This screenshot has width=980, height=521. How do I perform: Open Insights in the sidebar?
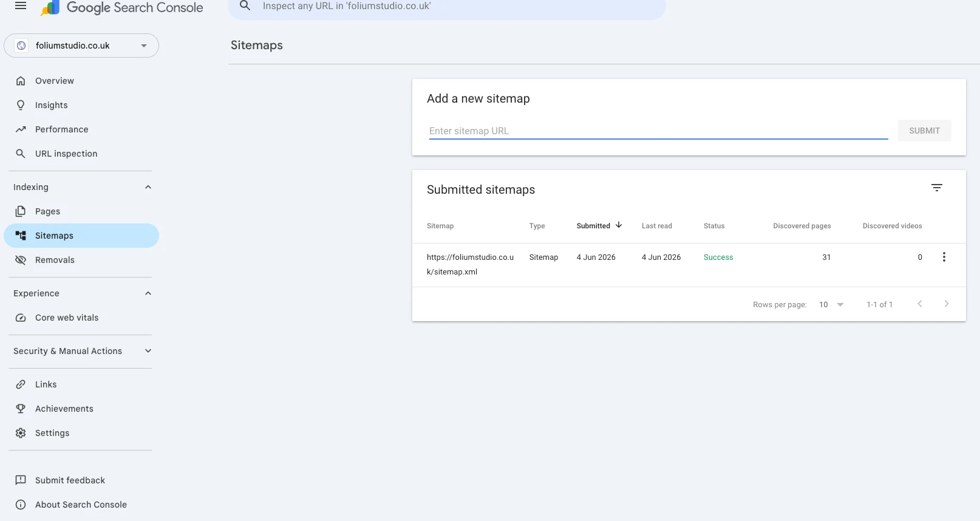click(x=81, y=105)
